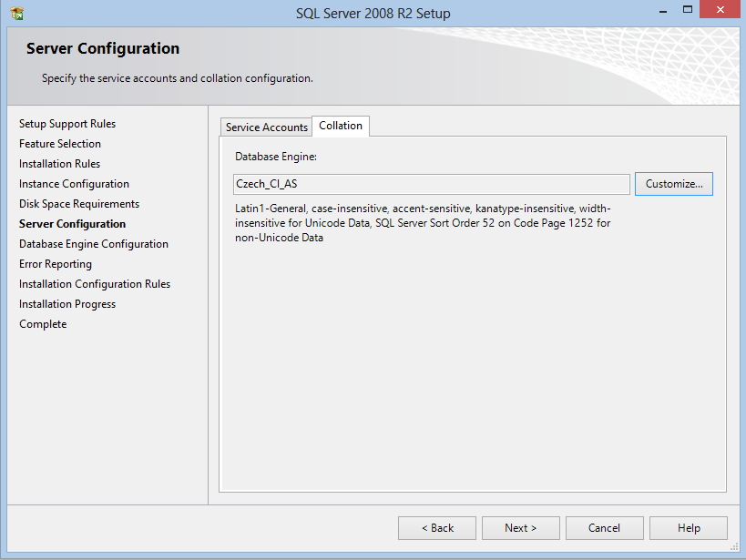
Task: Click the bold Server Configuration step
Action: coord(72,224)
